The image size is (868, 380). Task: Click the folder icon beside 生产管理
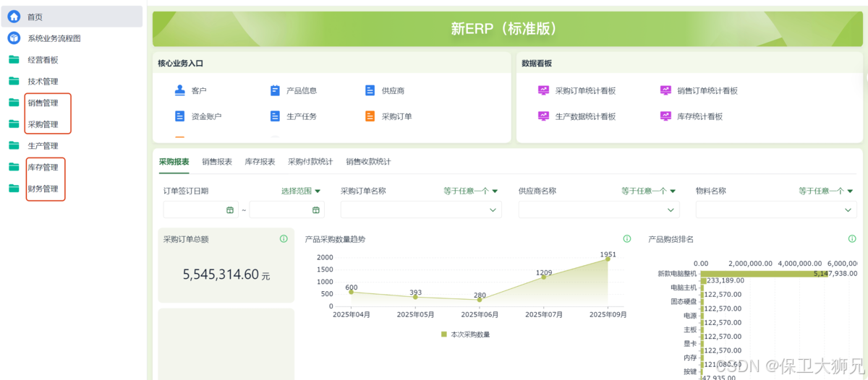point(14,145)
